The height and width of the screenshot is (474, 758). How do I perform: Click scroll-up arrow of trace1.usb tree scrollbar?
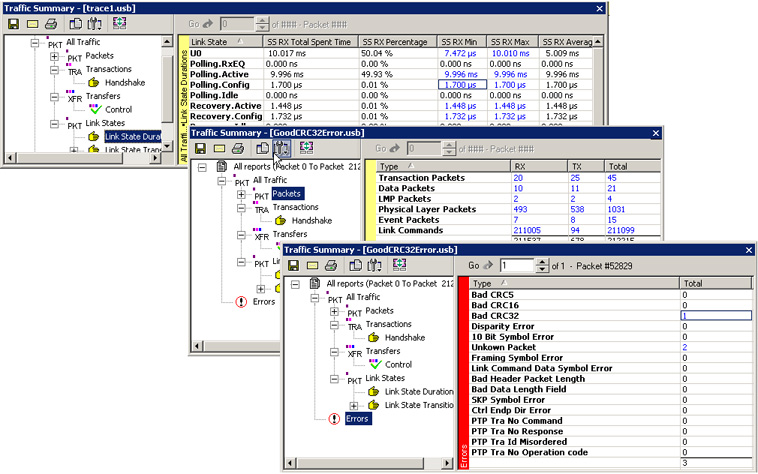coord(167,42)
